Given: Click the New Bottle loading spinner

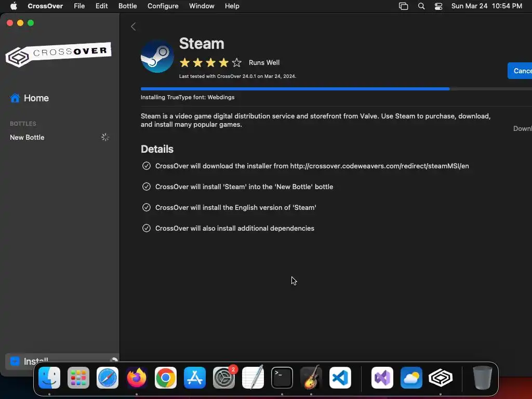Looking at the screenshot, I should [x=105, y=137].
